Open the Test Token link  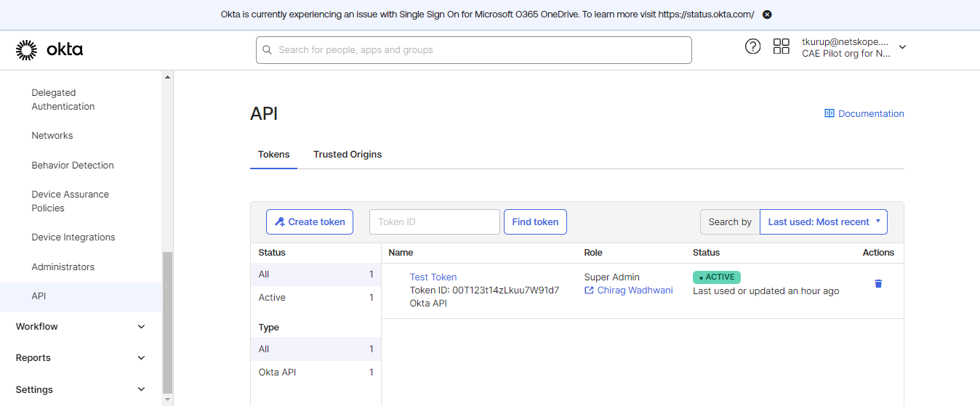coord(433,277)
